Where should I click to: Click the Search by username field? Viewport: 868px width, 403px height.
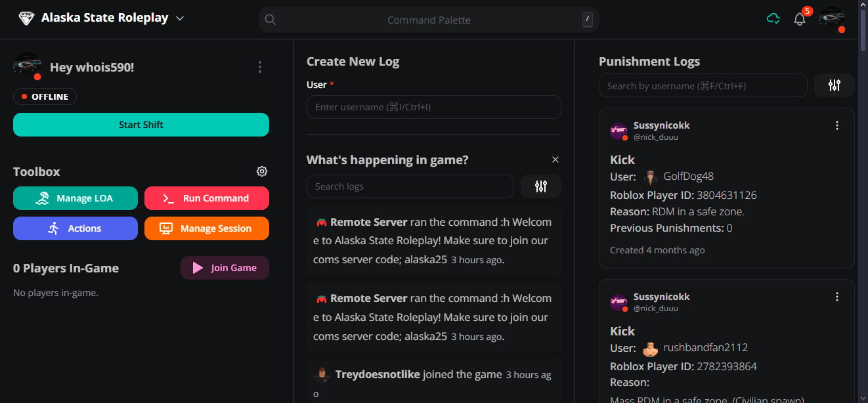tap(703, 86)
